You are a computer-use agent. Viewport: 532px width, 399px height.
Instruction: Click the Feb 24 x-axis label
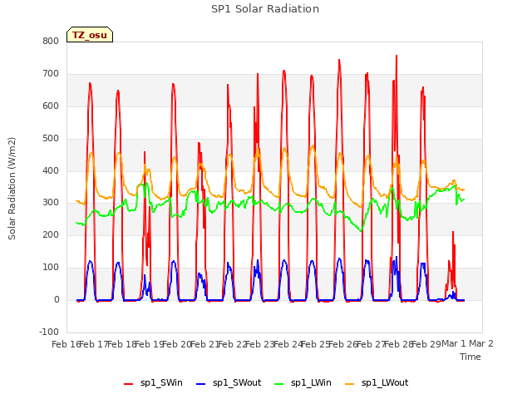tap(288, 344)
